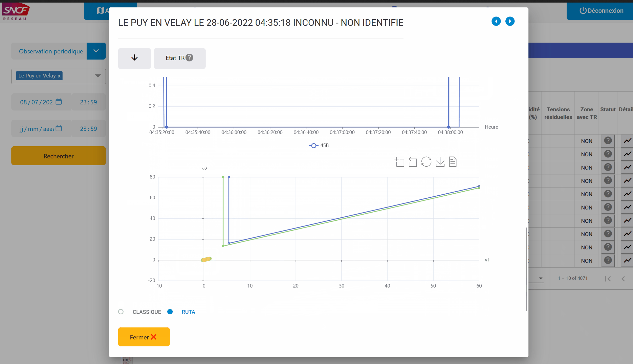
Task: Click the dialog vertical scrollbar
Action: point(527,269)
